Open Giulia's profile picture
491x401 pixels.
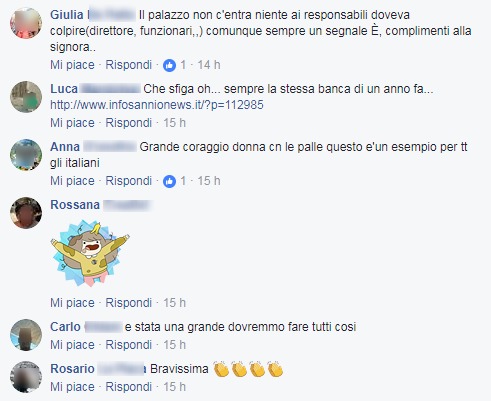click(26, 23)
